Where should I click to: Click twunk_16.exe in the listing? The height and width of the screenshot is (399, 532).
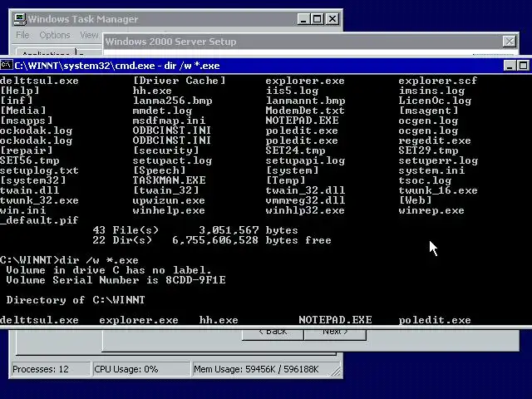[x=438, y=190]
